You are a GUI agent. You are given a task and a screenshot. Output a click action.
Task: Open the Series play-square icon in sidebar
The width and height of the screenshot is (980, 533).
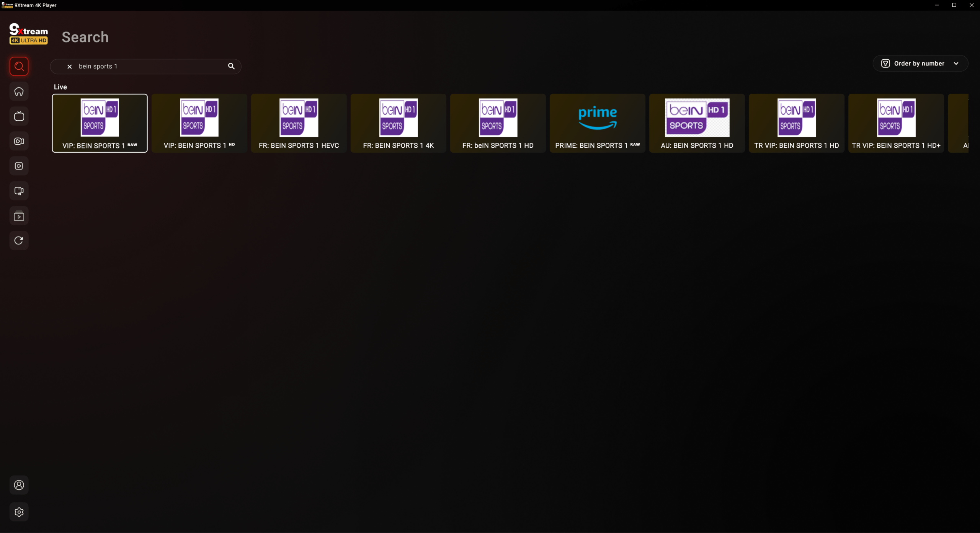click(19, 166)
